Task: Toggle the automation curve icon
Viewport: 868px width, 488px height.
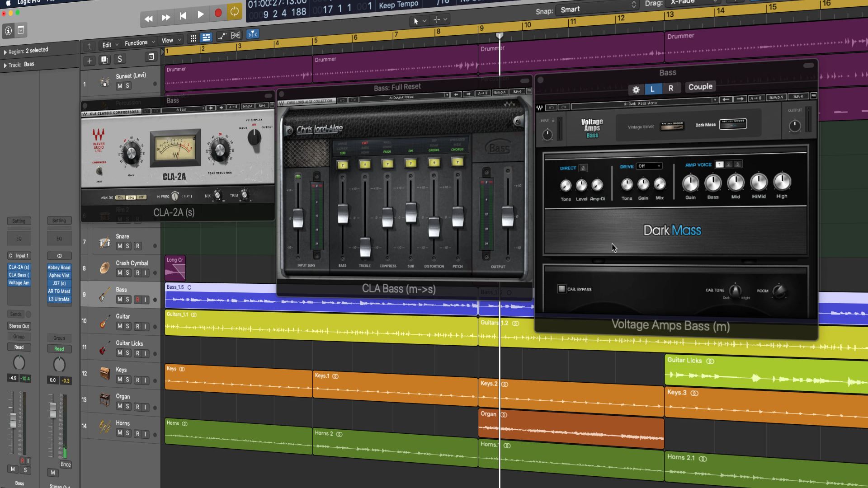Action: [222, 36]
